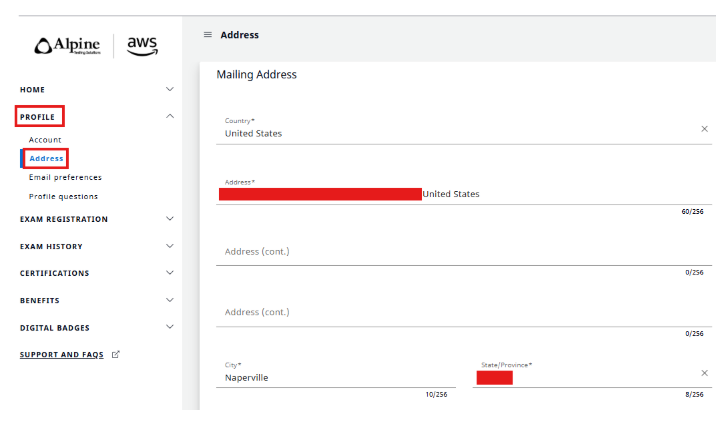
Task: Open Profile questions under Profile
Action: pos(63,196)
